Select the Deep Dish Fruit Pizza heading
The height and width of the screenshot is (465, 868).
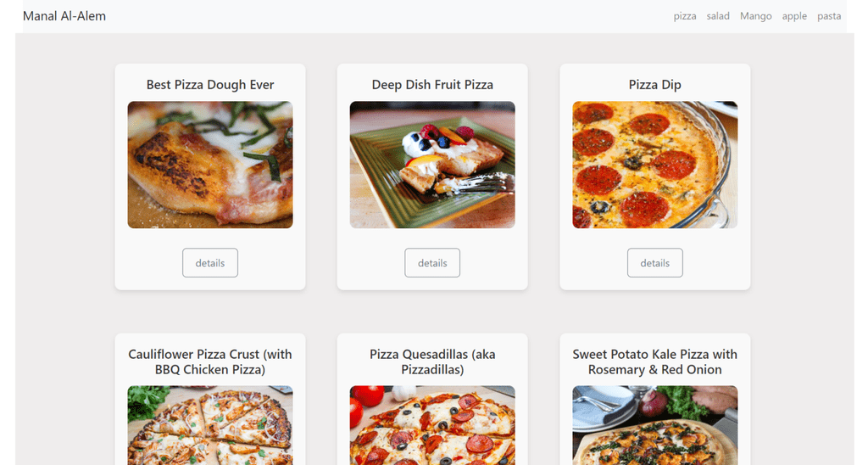pyautogui.click(x=432, y=85)
